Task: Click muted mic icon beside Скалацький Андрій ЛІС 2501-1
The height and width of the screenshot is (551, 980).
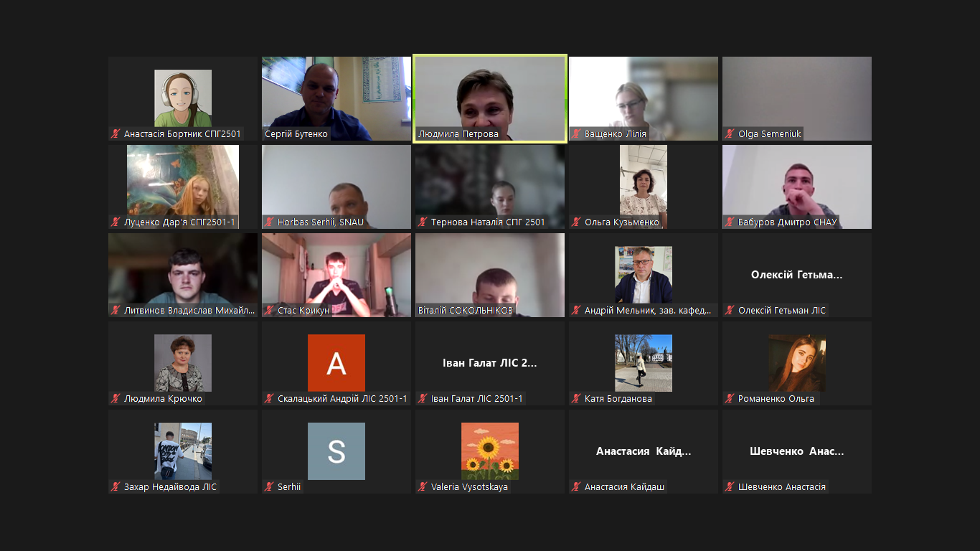Action: click(x=268, y=399)
